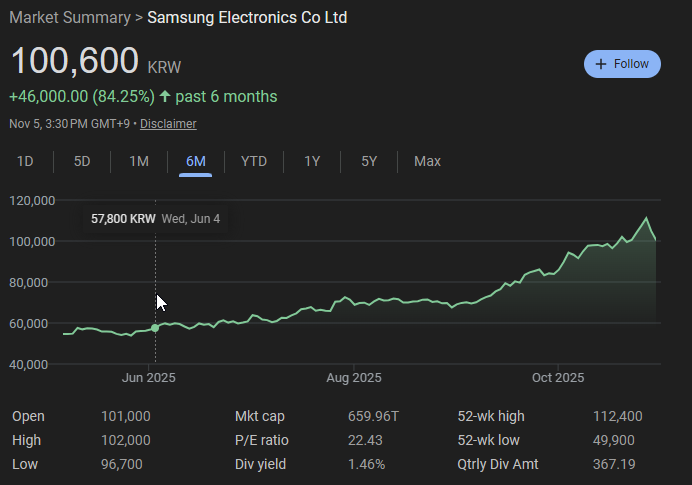692x485 pixels.
Task: Click the High value 102,000
Action: [126, 440]
